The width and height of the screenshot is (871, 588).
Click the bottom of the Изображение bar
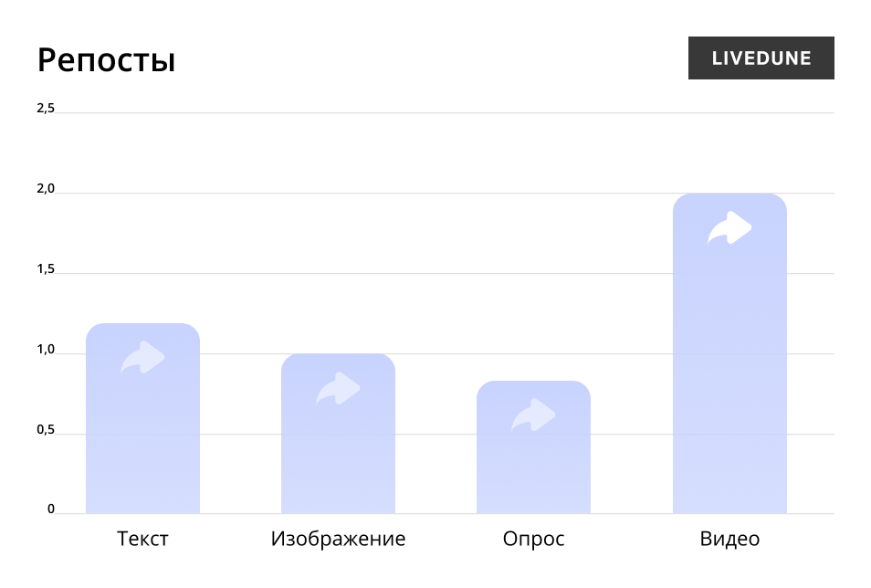338,493
